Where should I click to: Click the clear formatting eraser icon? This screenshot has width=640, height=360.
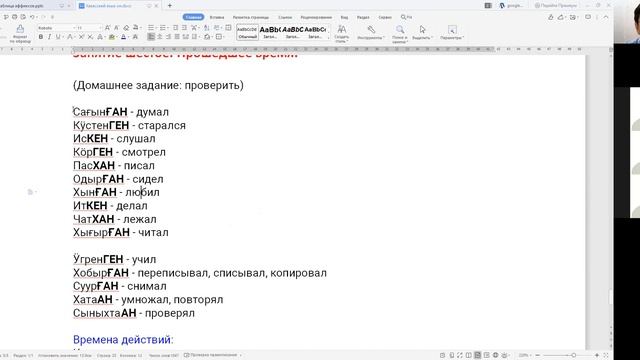(126, 28)
